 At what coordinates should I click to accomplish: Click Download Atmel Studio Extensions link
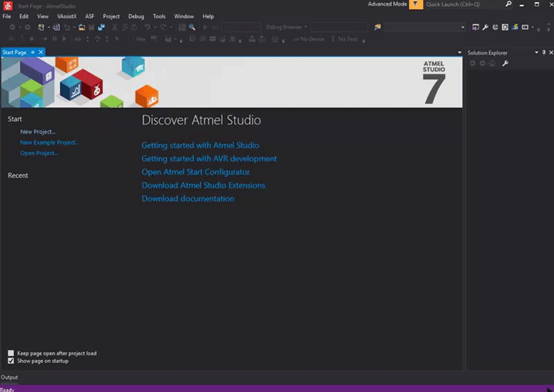click(203, 186)
